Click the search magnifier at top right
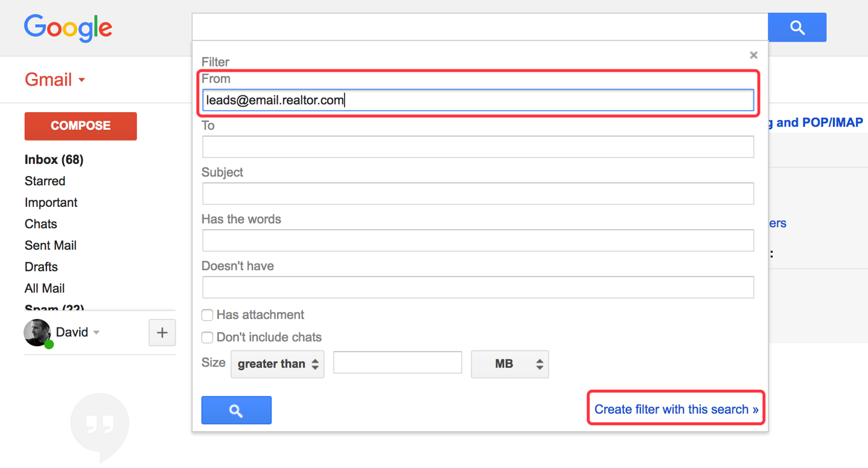868x468 pixels. (x=796, y=27)
